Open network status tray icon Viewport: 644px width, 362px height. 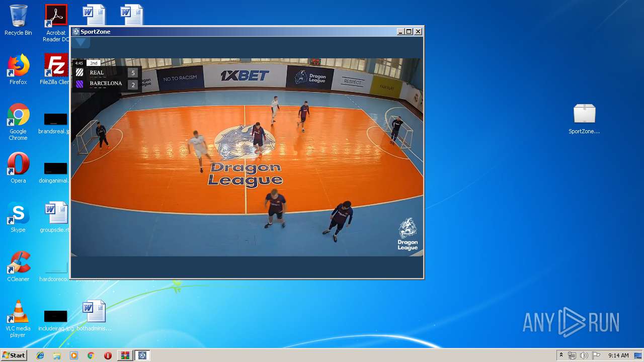pyautogui.click(x=572, y=355)
